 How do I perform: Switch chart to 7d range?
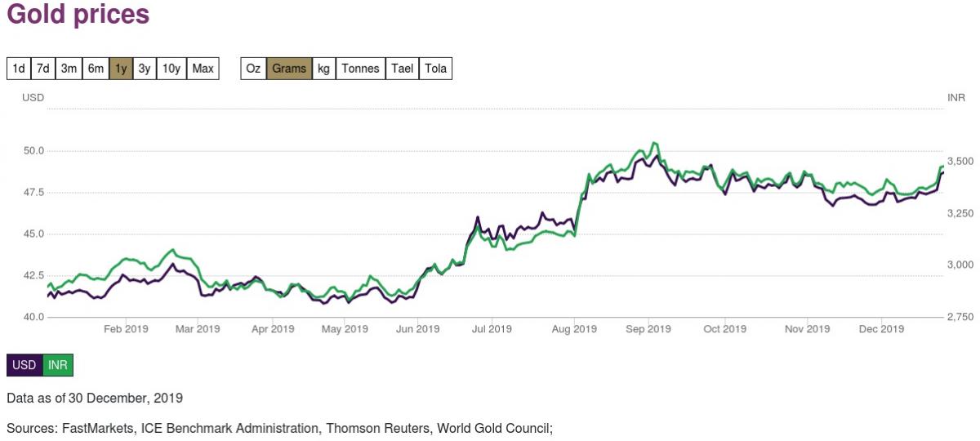(x=43, y=69)
